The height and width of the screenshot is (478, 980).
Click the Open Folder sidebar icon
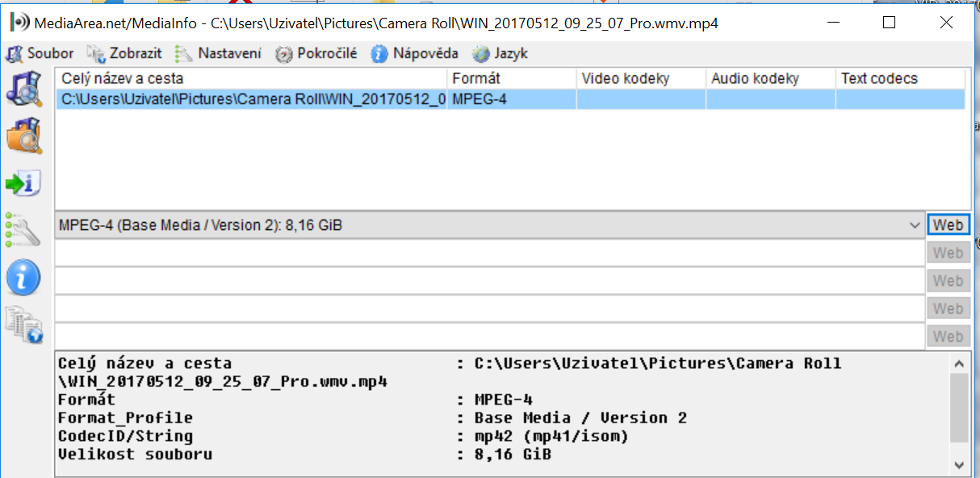coord(23,135)
